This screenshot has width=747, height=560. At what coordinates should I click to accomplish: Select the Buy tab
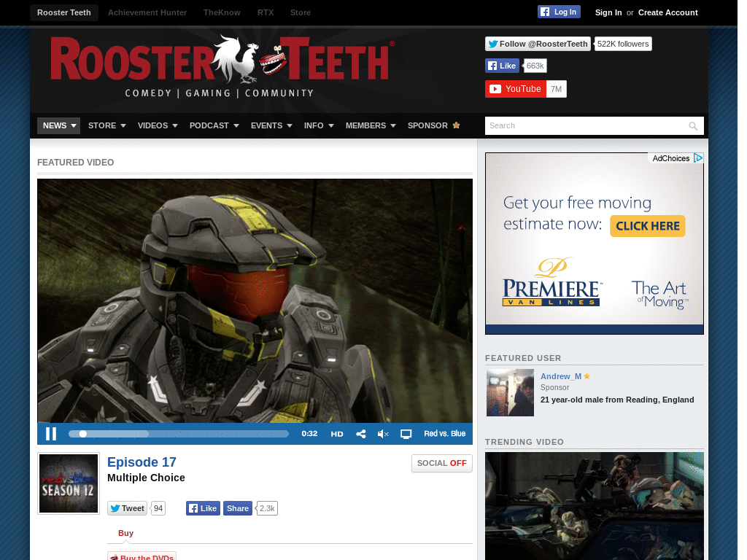pyautogui.click(x=125, y=533)
